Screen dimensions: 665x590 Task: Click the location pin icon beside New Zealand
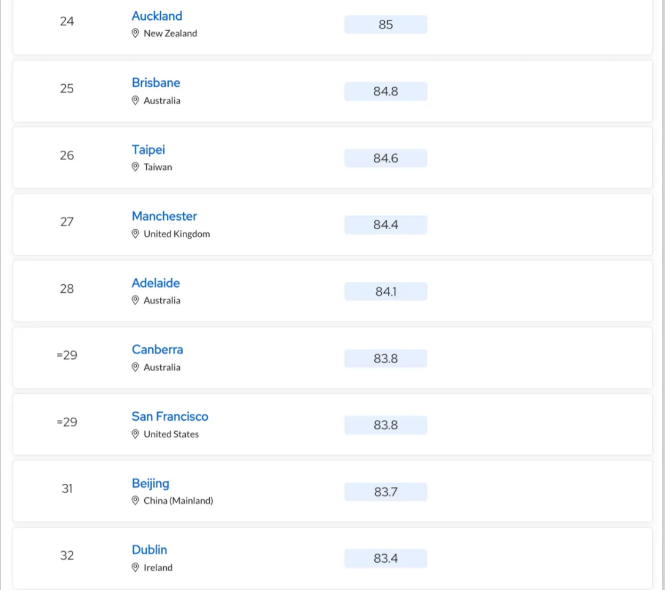click(135, 33)
